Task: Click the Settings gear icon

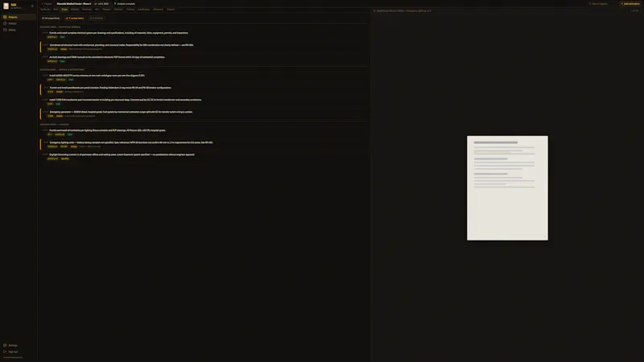Action: coord(5,346)
